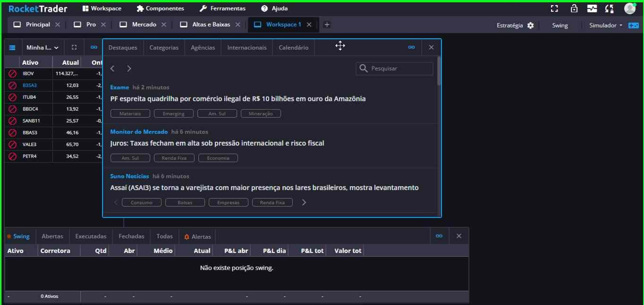644x305 pixels.
Task: Open the Ajuda menu
Action: (x=274, y=9)
